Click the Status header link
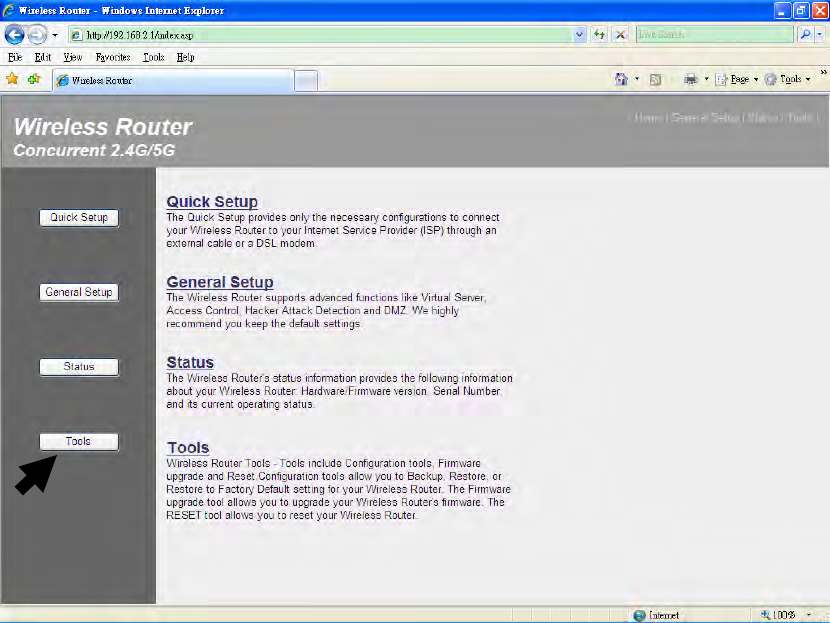This screenshot has width=830, height=623. click(763, 118)
